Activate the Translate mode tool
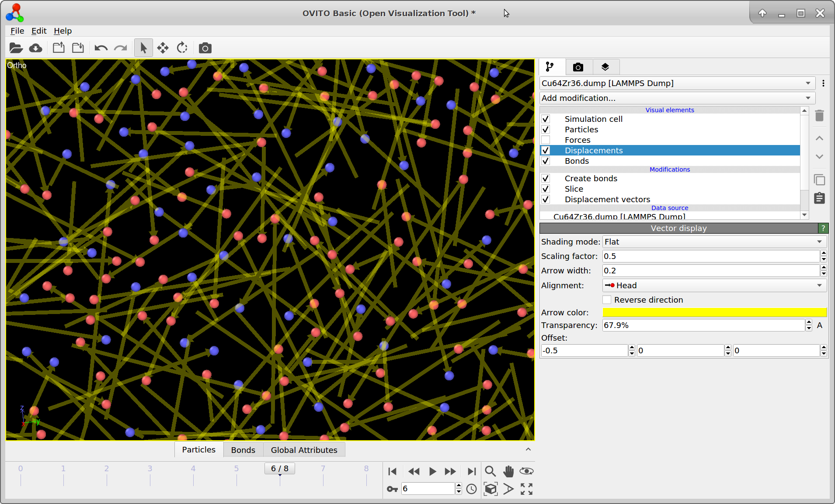 [162, 48]
